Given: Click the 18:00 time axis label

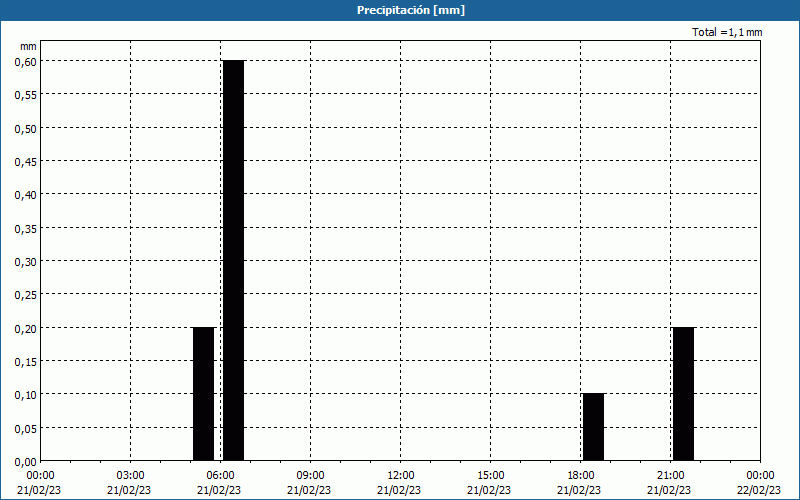Looking at the screenshot, I should pyautogui.click(x=581, y=475).
